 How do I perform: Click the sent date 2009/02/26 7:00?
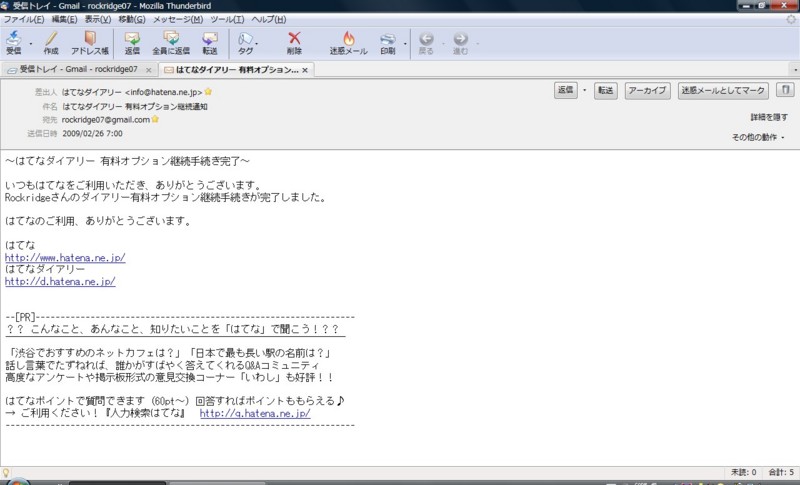click(92, 134)
